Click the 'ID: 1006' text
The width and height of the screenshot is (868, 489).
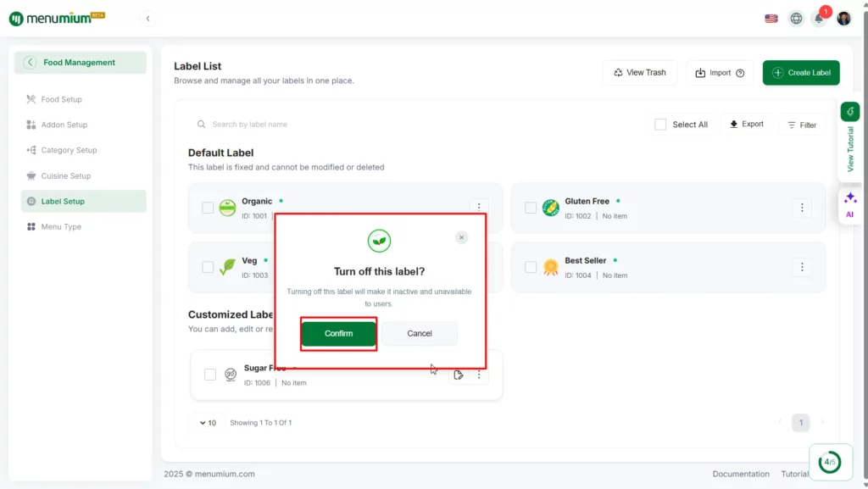pyautogui.click(x=257, y=383)
